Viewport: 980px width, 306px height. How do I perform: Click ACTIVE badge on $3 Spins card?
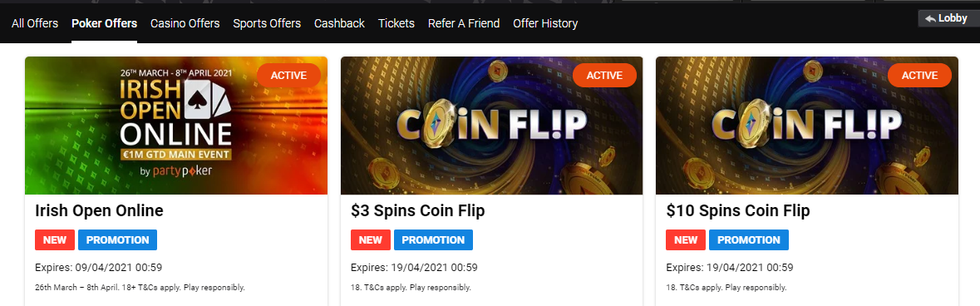[x=604, y=76]
